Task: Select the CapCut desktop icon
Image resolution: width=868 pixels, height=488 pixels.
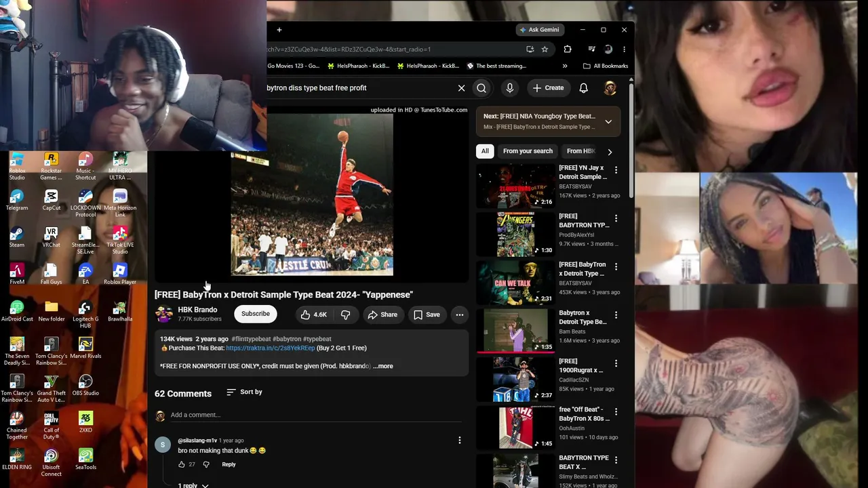Action: pos(52,200)
